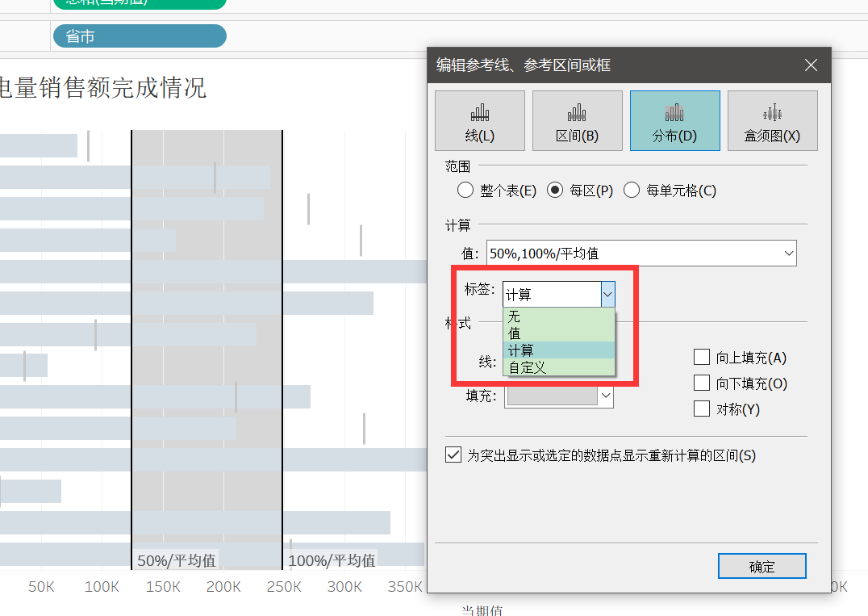Open the 填充 fill color dropdown
The height and width of the screenshot is (616, 868).
point(558,396)
